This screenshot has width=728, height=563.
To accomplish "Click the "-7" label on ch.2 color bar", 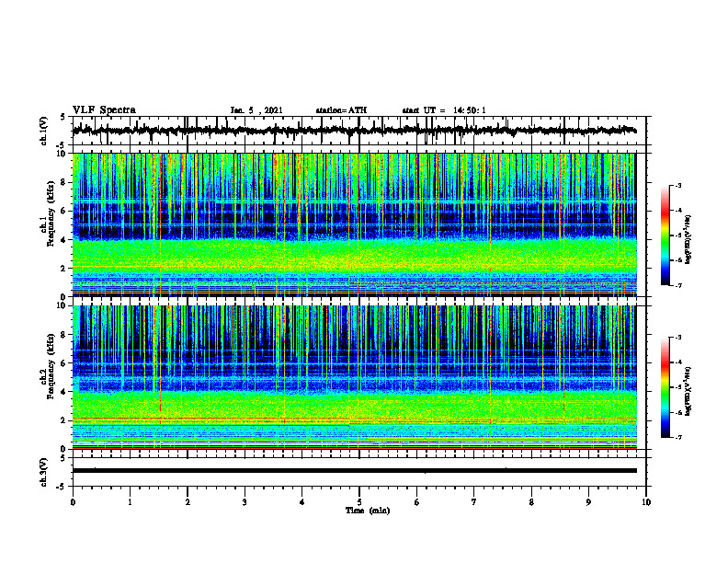I will click(678, 438).
